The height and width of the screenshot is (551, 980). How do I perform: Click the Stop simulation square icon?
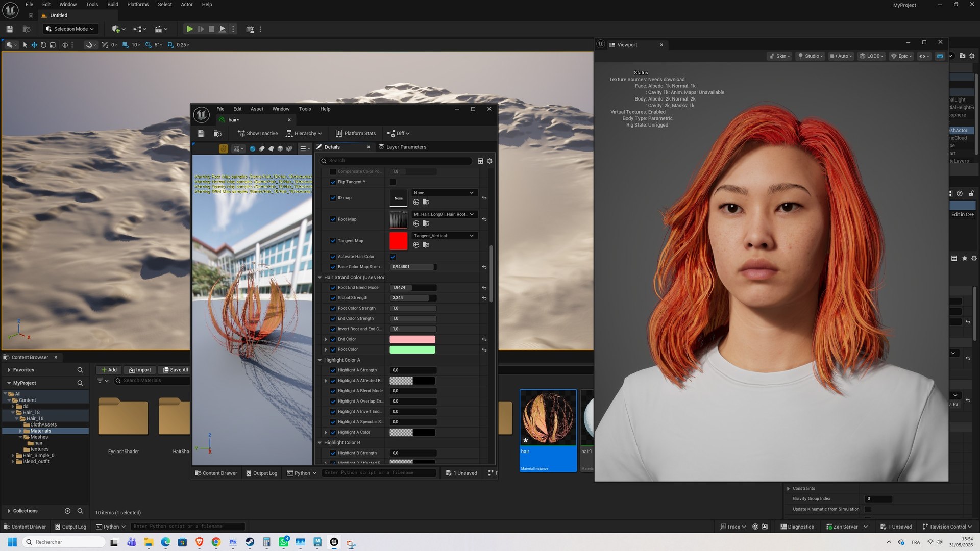tap(211, 29)
